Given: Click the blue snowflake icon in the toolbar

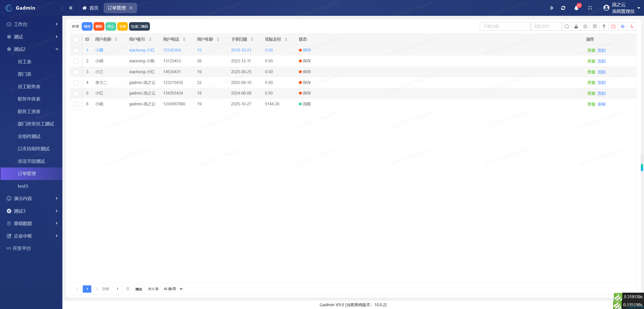Looking at the screenshot, I should 623,26.
